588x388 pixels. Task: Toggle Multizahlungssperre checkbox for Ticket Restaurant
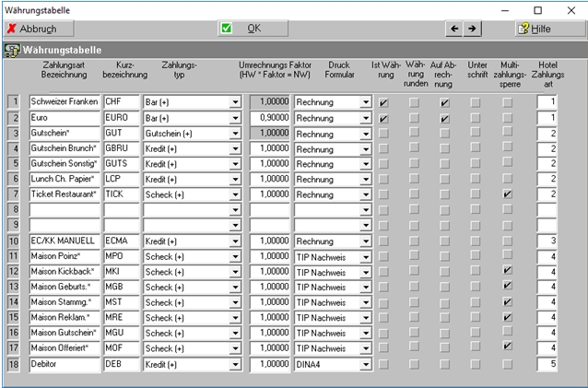point(507,195)
